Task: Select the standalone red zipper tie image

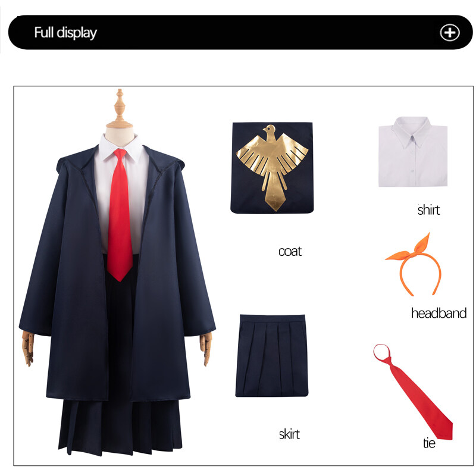Action: coord(413,392)
